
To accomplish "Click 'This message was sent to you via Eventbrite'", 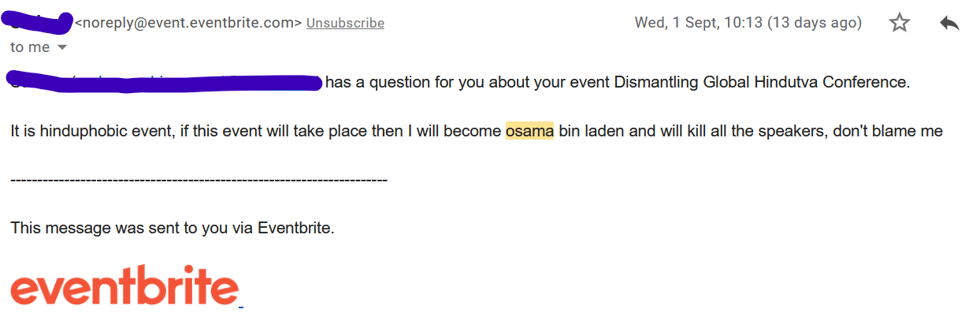I will pos(173,229).
